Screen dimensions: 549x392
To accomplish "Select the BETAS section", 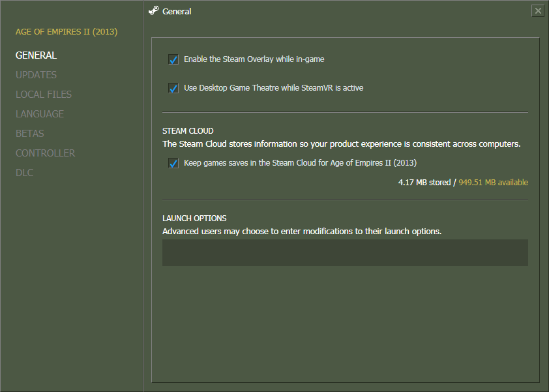I will [x=29, y=134].
